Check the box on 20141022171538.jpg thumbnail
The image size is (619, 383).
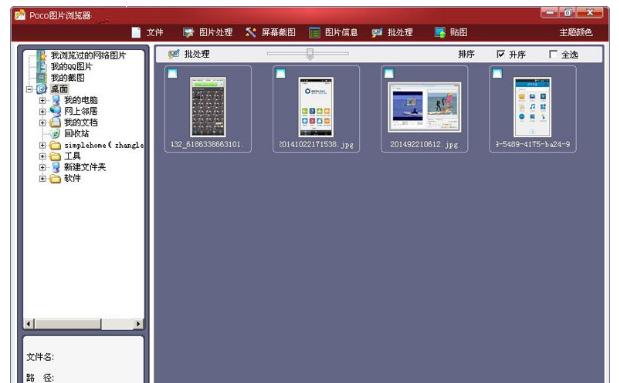pos(280,73)
